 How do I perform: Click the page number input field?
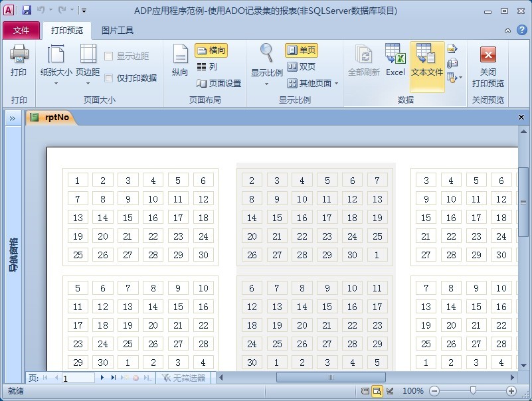pyautogui.click(x=78, y=378)
